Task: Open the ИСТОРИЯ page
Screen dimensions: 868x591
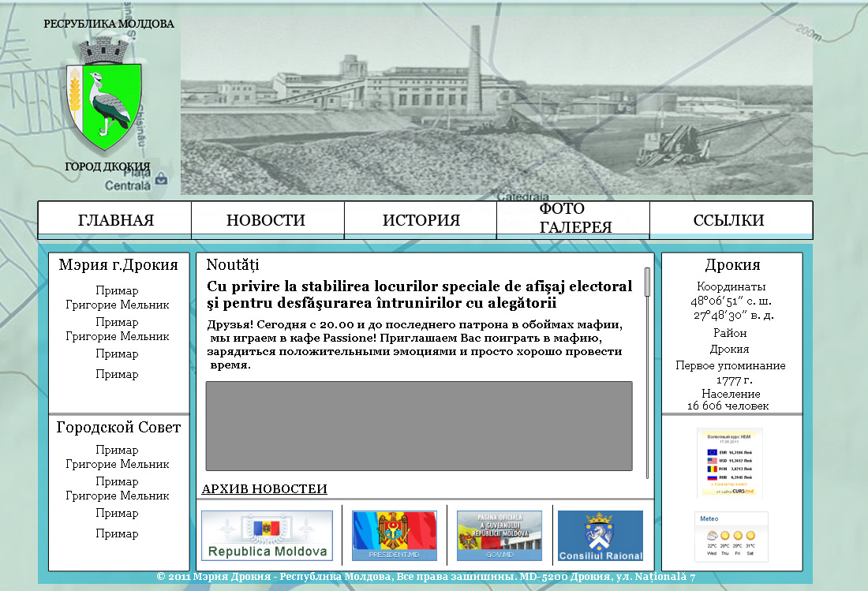Action: point(421,220)
